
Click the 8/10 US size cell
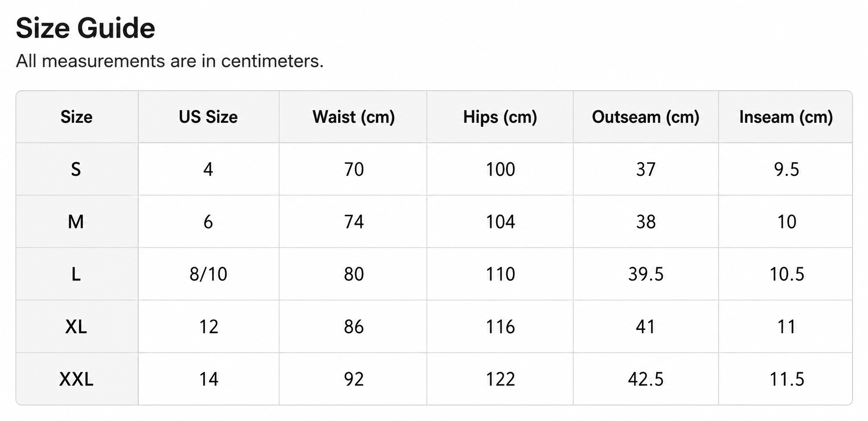click(208, 275)
